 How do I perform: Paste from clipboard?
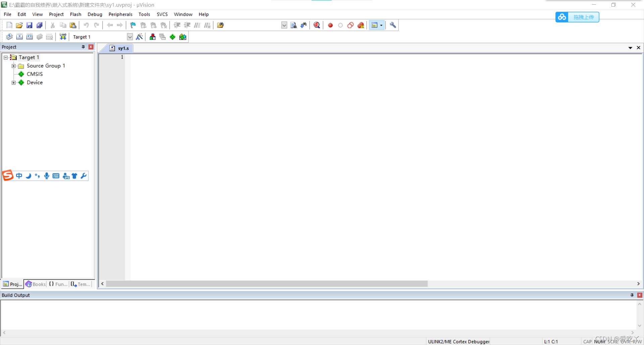(x=73, y=25)
